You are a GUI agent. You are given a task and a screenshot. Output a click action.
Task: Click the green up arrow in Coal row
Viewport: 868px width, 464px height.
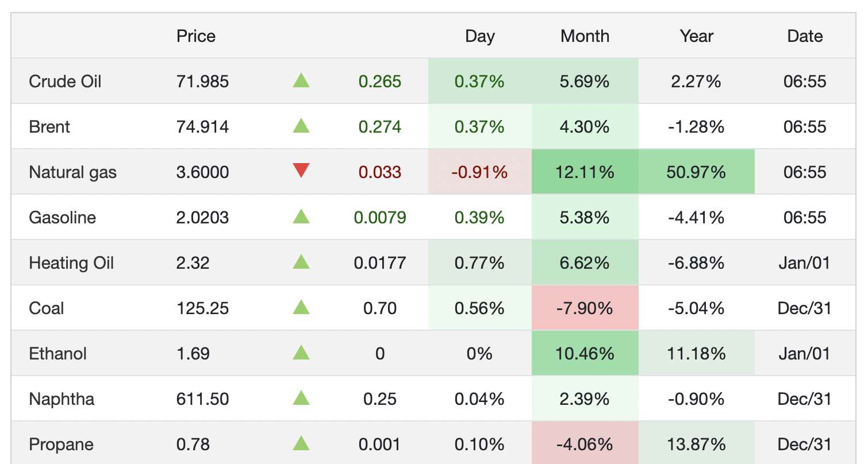click(x=301, y=307)
